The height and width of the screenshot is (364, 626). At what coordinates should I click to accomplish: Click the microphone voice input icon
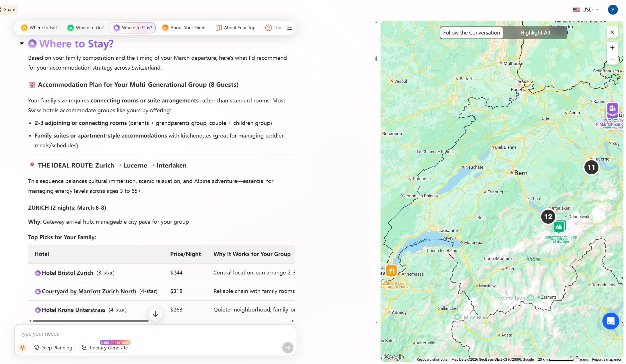pos(22,348)
